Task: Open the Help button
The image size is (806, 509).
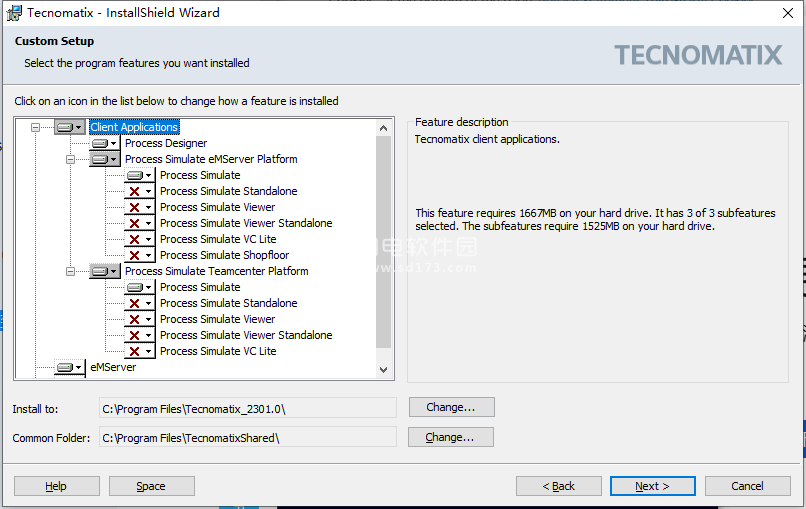Action: pos(57,486)
